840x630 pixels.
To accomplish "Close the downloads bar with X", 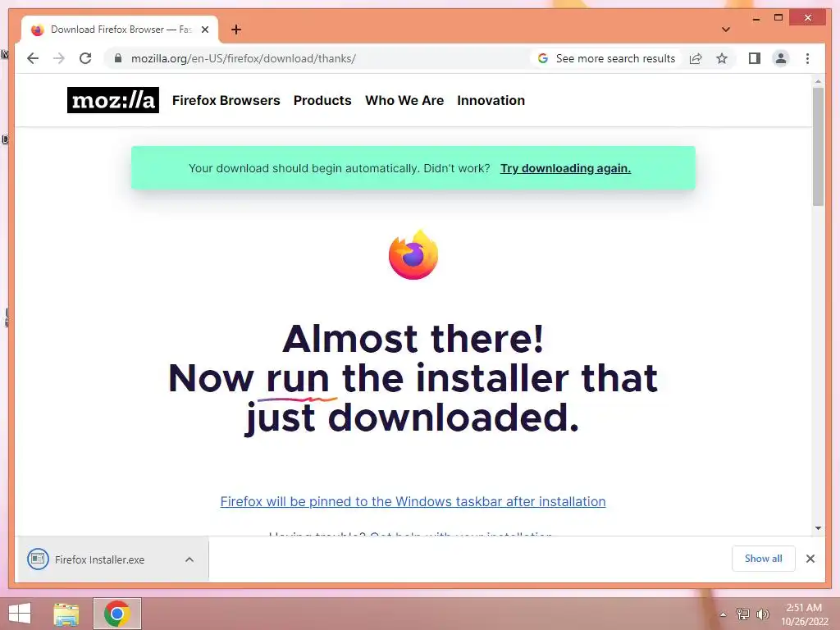I will 810,559.
